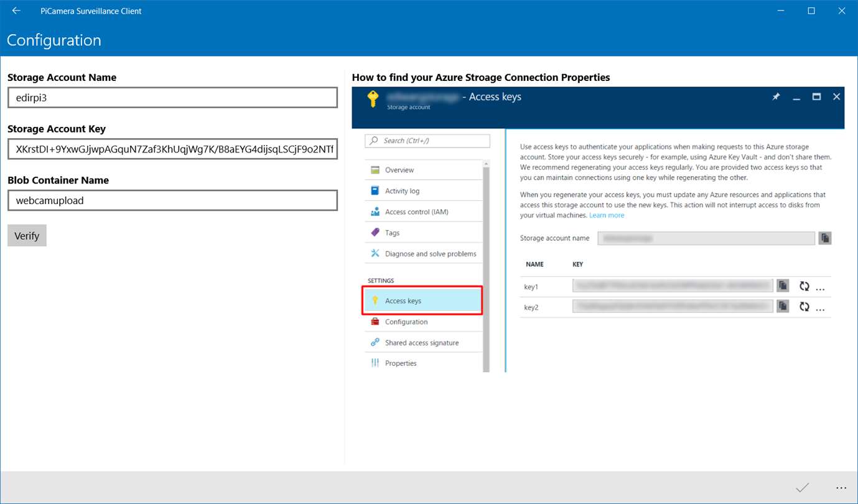Click the Azure Search (Ctrl+/) box

click(427, 141)
